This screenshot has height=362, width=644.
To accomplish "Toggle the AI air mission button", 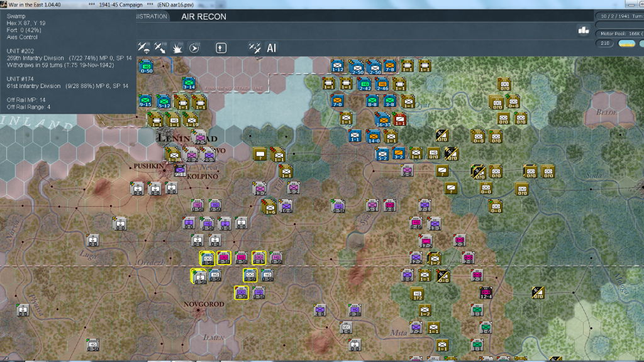I will point(272,48).
